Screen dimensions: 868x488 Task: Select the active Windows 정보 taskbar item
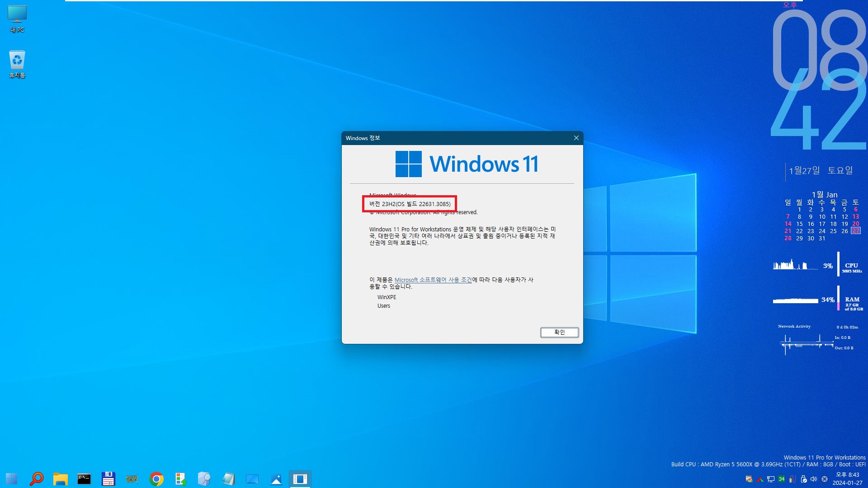point(300,479)
